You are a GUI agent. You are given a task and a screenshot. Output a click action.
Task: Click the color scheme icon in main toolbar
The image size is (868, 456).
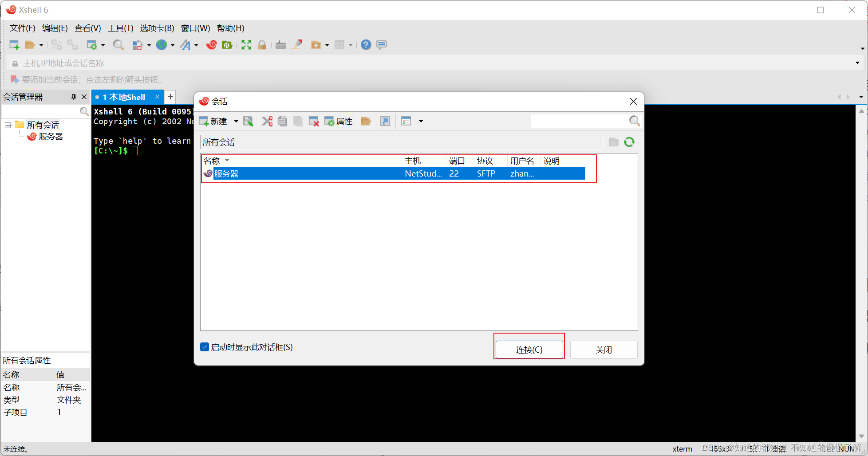(x=138, y=45)
